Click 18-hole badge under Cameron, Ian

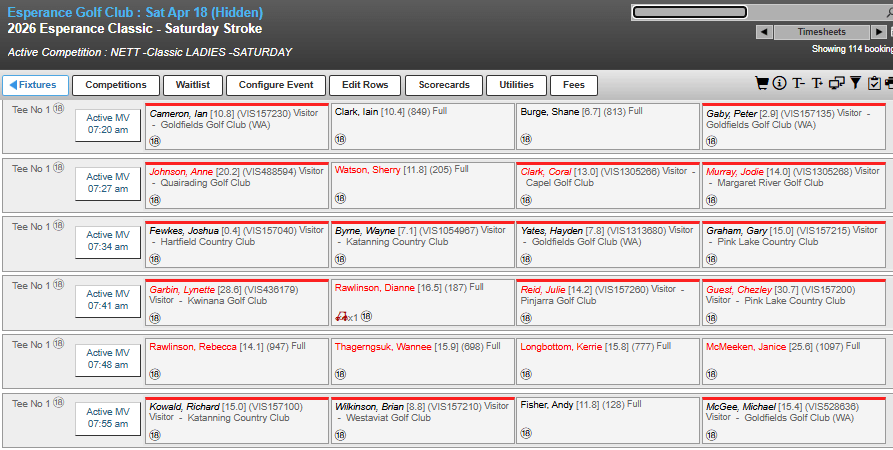click(x=155, y=142)
